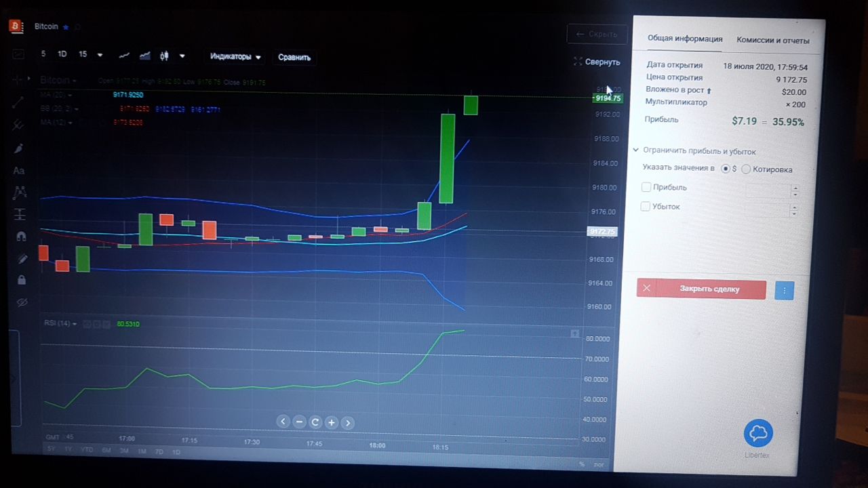Viewport: 868px width, 488px height.
Task: Select the 15 minute timeframe
Action: pos(83,54)
